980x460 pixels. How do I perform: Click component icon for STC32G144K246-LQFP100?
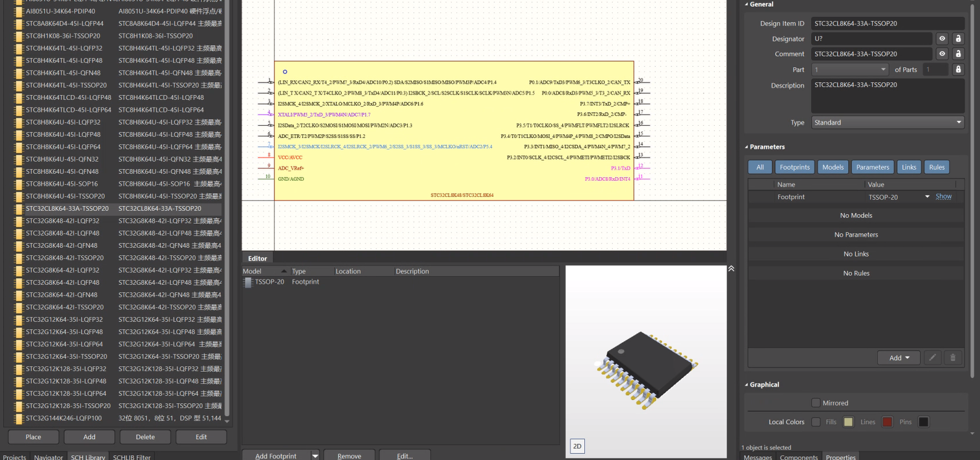click(x=18, y=418)
